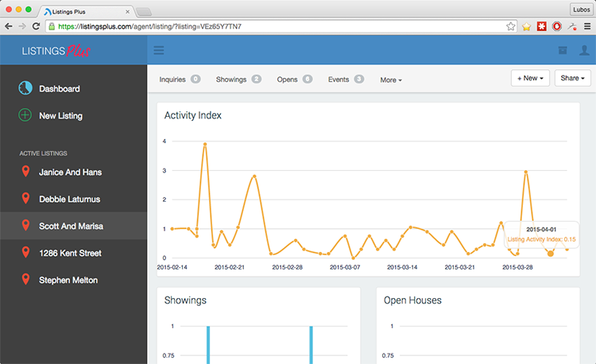Viewport: 596px width, 364px height.
Task: Click the map pin beside 1286 Kent Street
Action: click(x=25, y=252)
